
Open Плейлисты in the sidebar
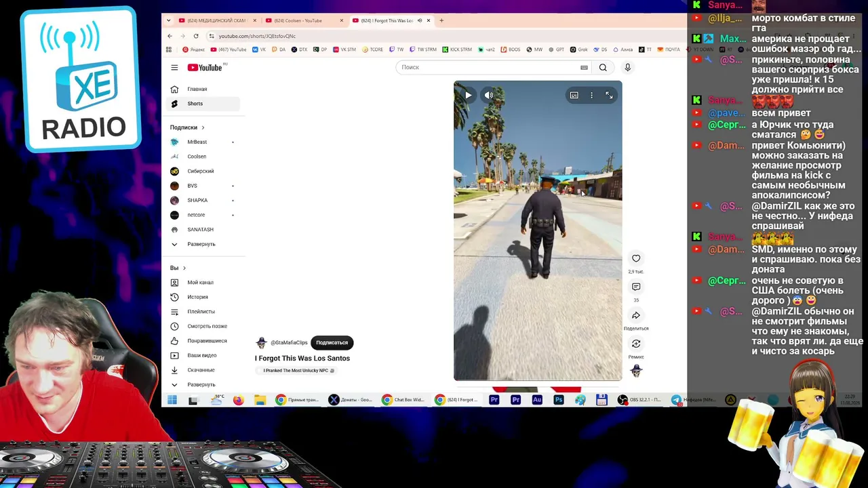click(x=203, y=312)
